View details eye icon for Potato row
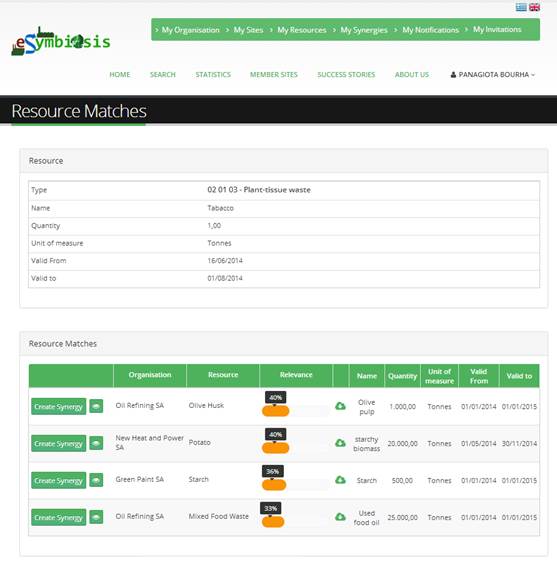 click(x=96, y=443)
